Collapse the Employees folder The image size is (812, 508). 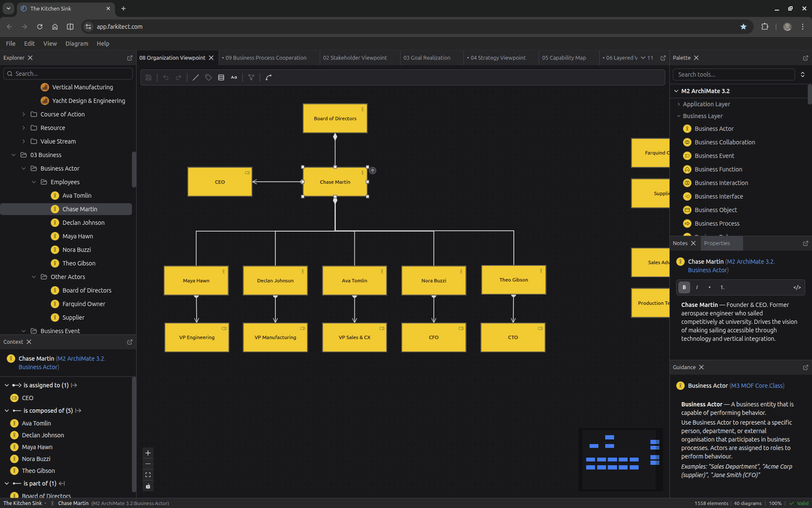pos(34,182)
